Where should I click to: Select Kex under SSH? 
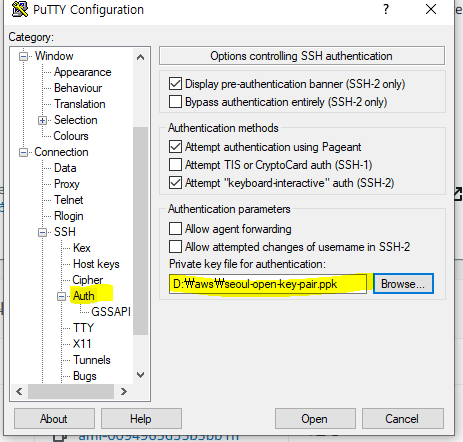(82, 248)
